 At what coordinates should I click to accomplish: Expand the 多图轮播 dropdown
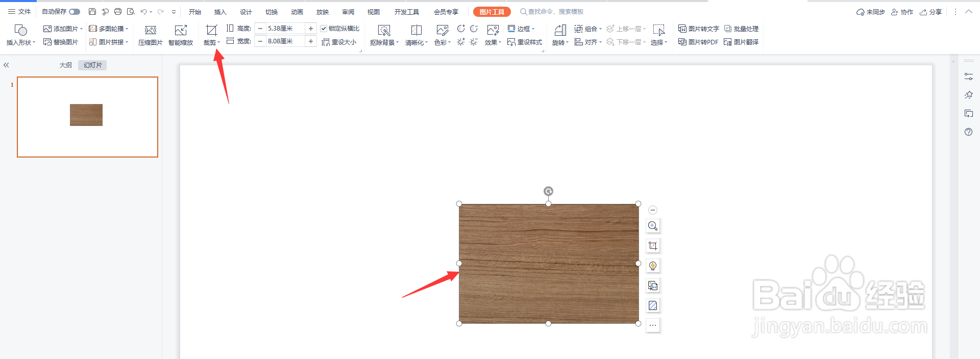pos(127,29)
